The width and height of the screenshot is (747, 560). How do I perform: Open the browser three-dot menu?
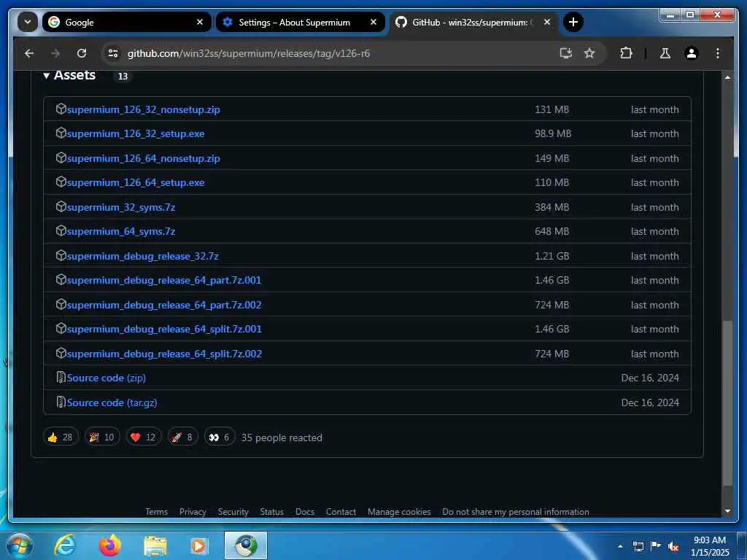718,53
